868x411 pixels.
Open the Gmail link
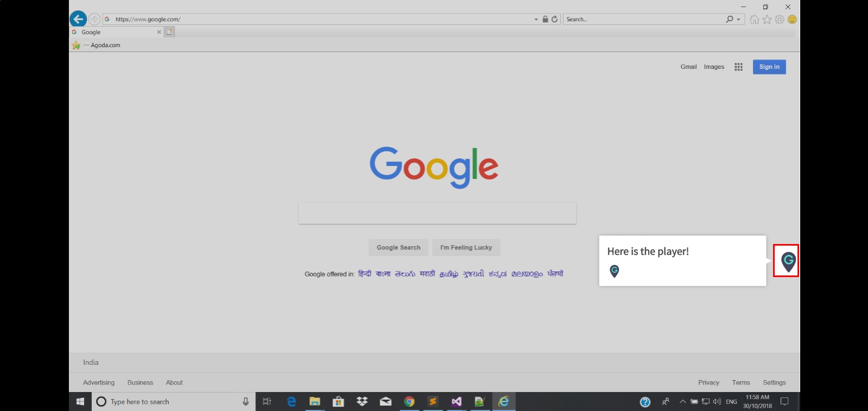[x=688, y=67]
